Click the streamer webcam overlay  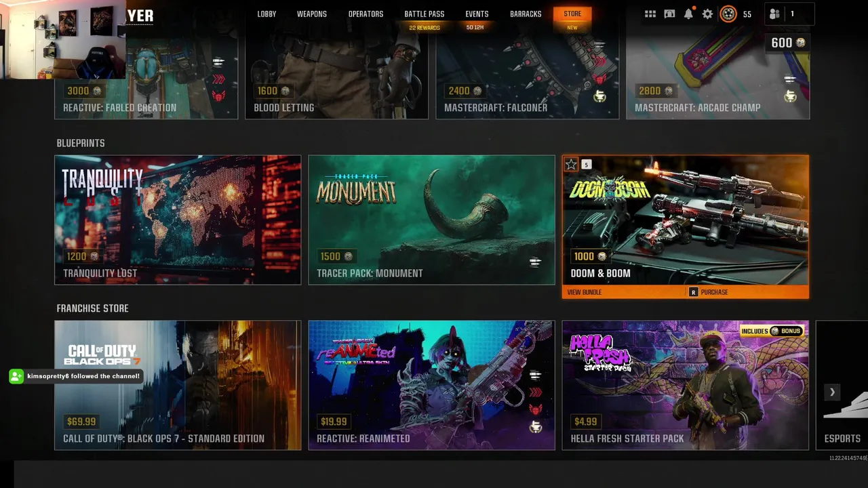point(62,39)
